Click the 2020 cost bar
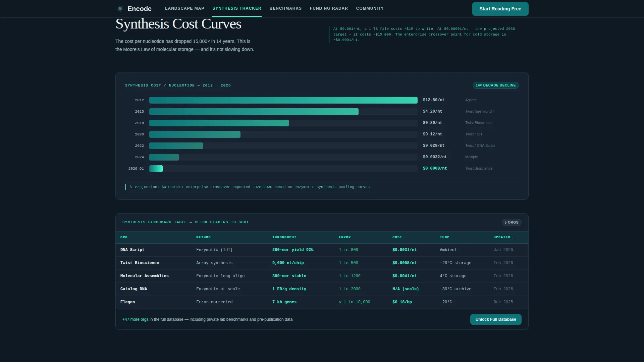 coord(195,134)
